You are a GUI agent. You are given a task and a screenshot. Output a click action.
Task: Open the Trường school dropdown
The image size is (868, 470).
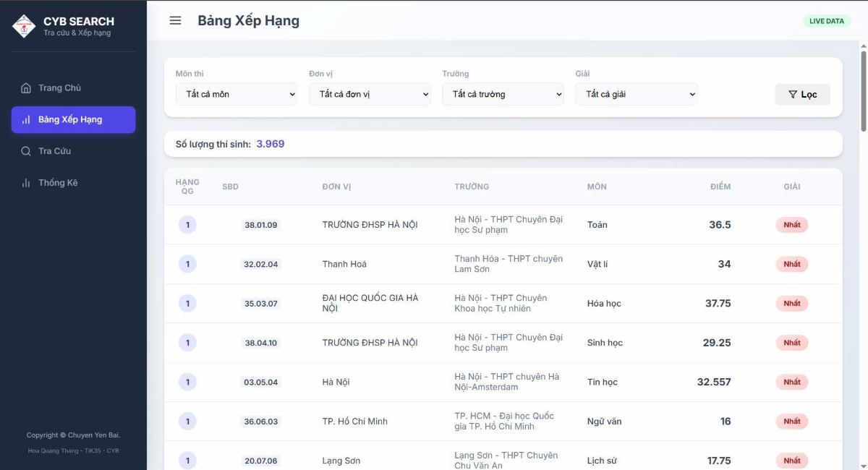click(503, 94)
